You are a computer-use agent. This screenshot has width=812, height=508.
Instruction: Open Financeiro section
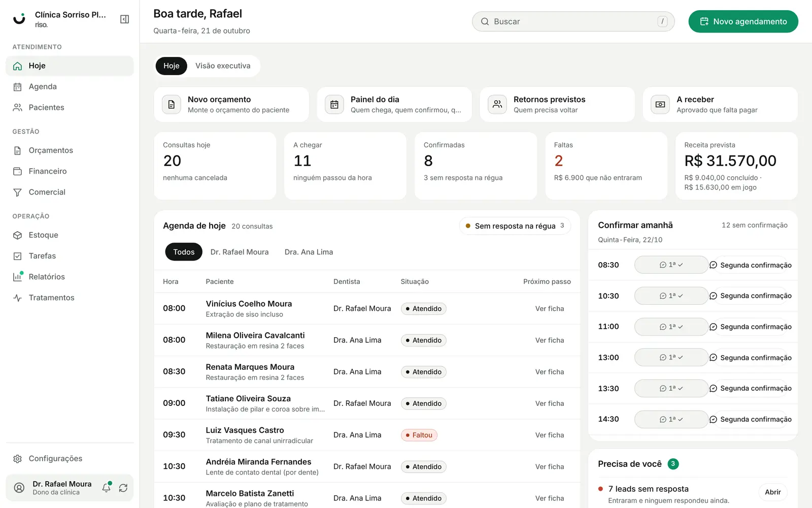pyautogui.click(x=70, y=171)
